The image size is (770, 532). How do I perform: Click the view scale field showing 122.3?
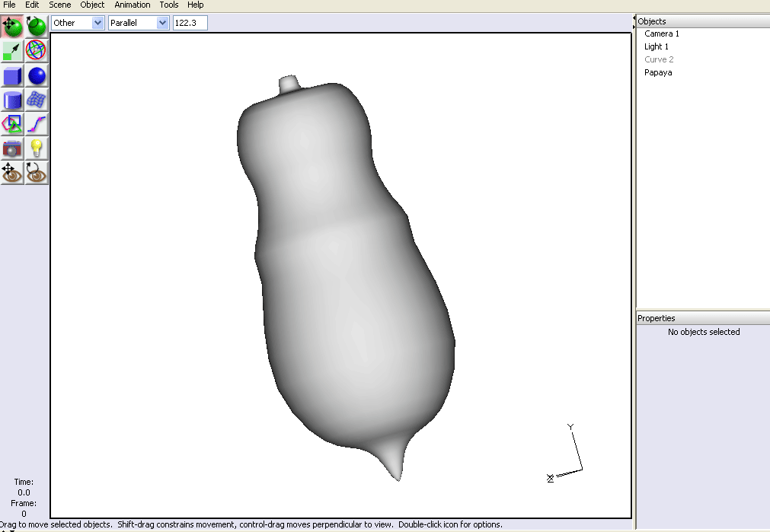tap(190, 23)
